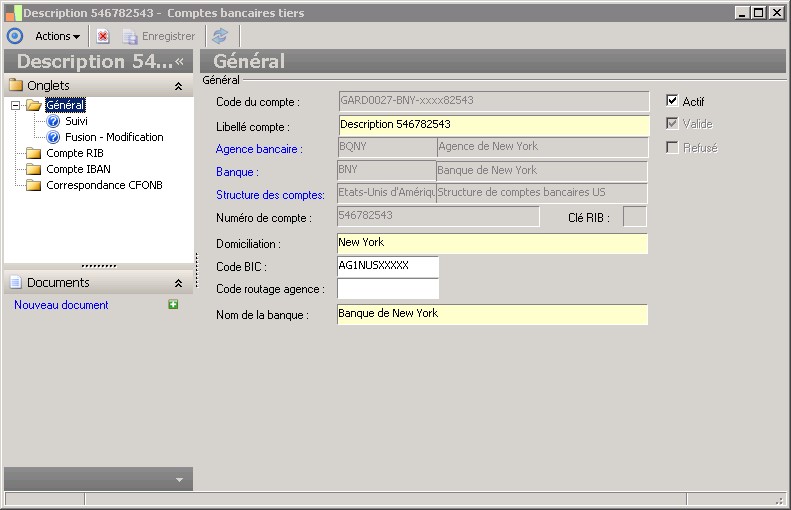This screenshot has height=510, width=791.
Task: Collapse the Général tree node
Action: [x=15, y=105]
